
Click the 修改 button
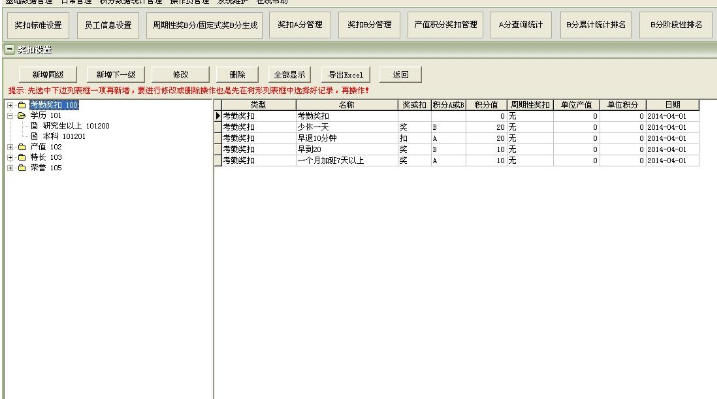coord(181,74)
